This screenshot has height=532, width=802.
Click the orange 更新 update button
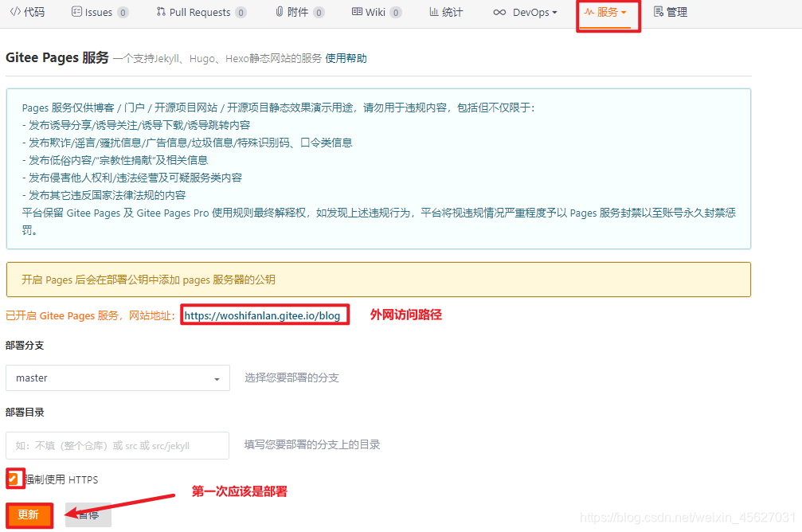tap(29, 514)
